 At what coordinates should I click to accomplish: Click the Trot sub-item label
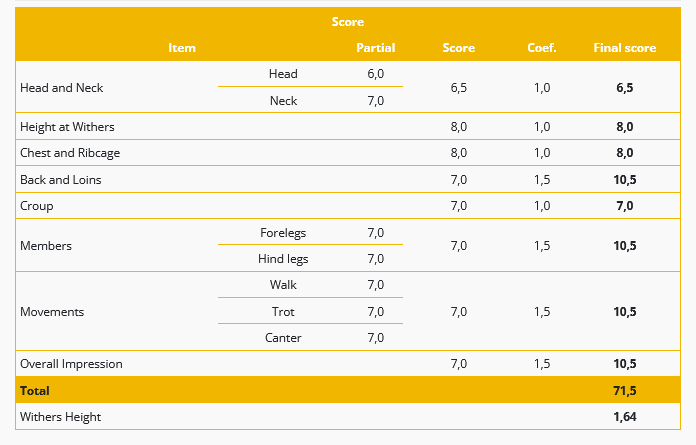point(283,312)
